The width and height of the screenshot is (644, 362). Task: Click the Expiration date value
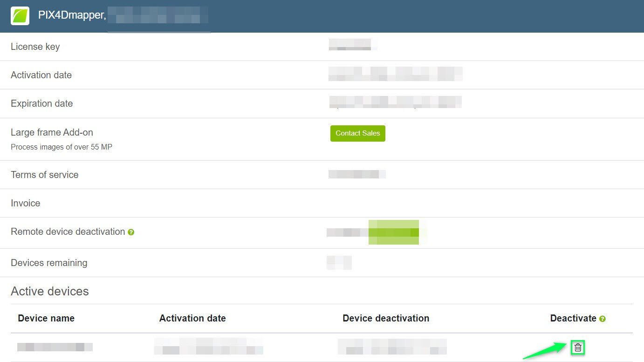pos(395,102)
